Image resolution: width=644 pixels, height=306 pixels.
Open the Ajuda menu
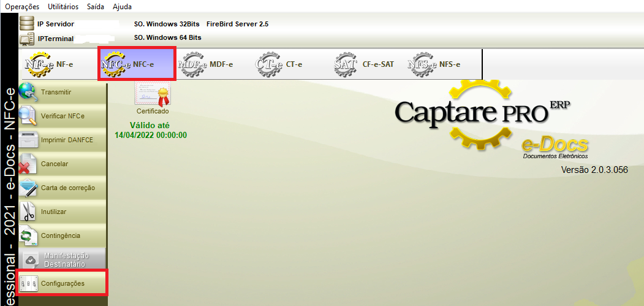[x=123, y=7]
